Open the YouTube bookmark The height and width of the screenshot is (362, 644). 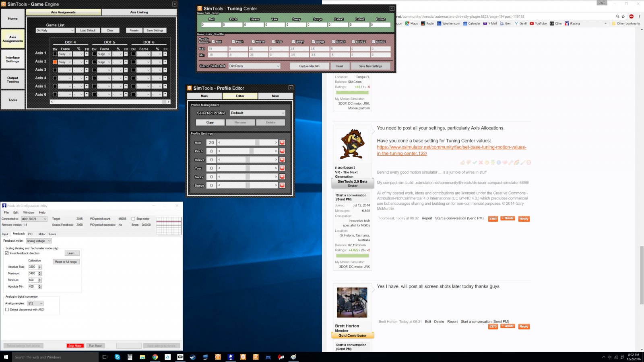coord(538,23)
